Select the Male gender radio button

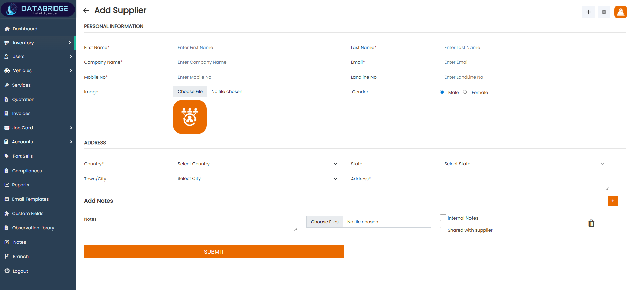(442, 92)
